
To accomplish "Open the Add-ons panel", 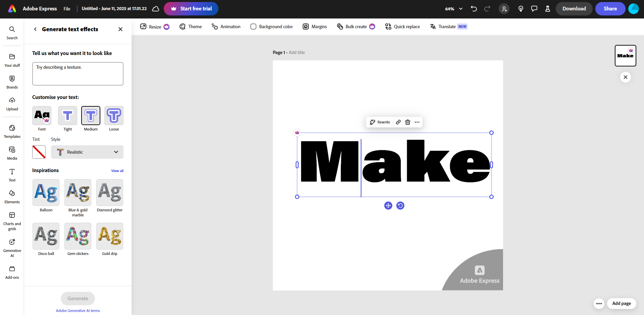I will click(12, 272).
